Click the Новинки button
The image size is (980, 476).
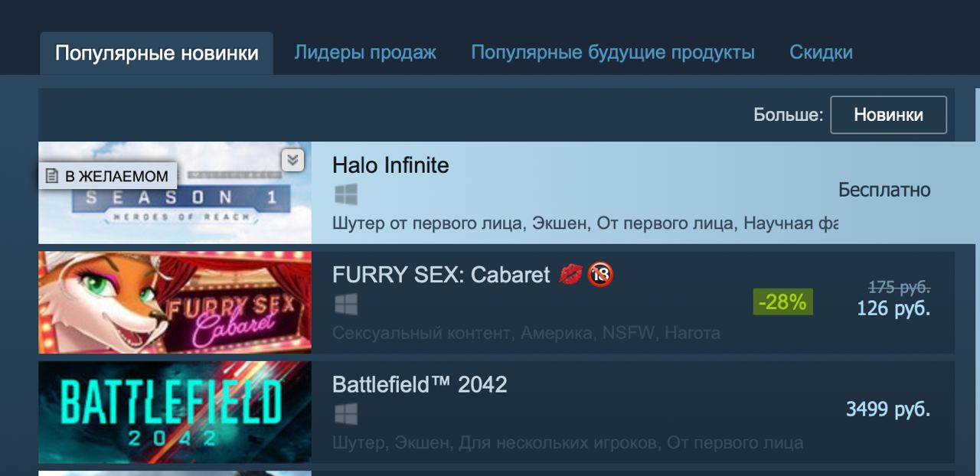(889, 115)
